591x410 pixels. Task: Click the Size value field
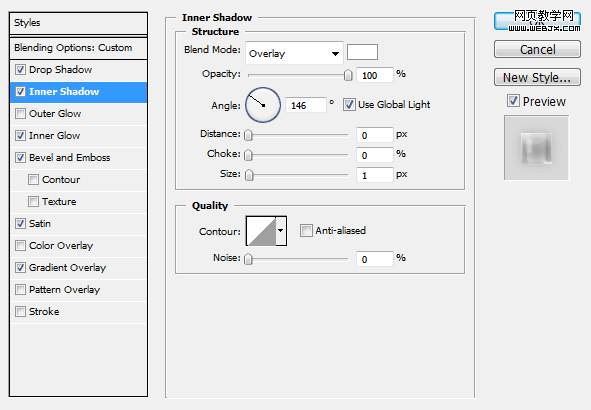point(375,175)
